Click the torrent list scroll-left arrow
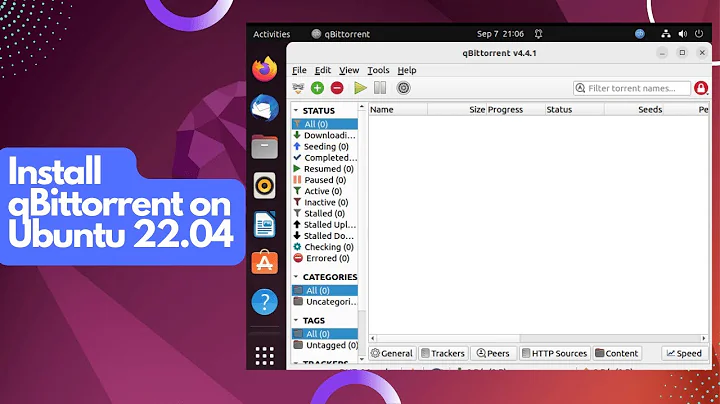Viewport: 720px width, 404px height. (x=373, y=338)
